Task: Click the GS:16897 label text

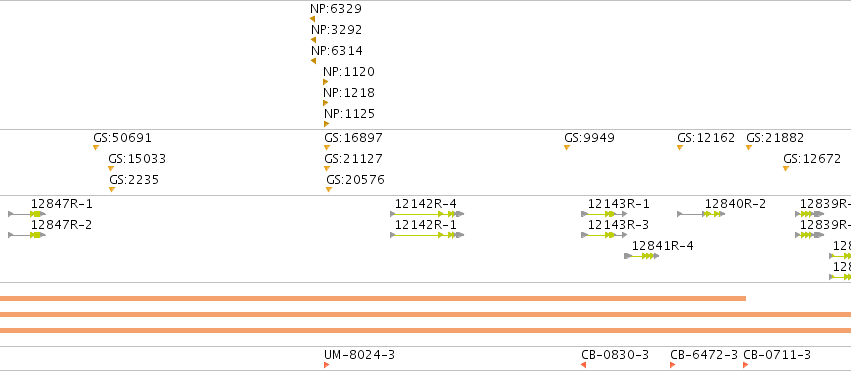Action: [x=353, y=138]
